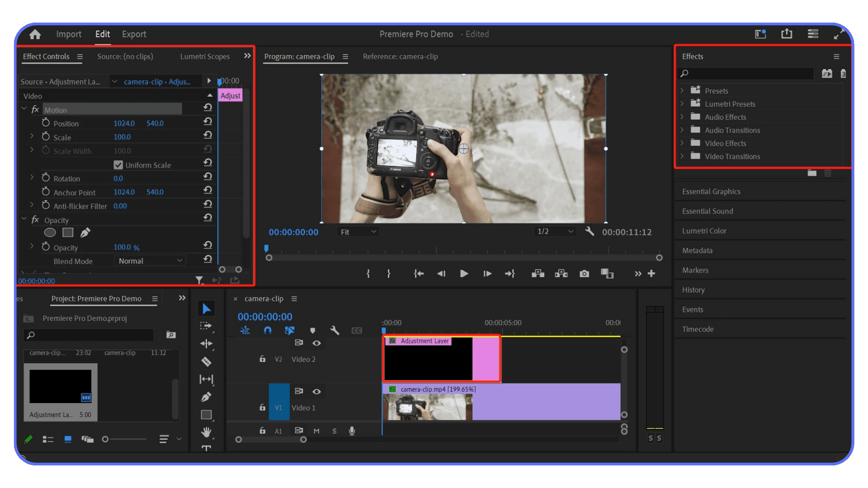868x488 pixels.
Task: Click the Play button
Action: [x=464, y=273]
